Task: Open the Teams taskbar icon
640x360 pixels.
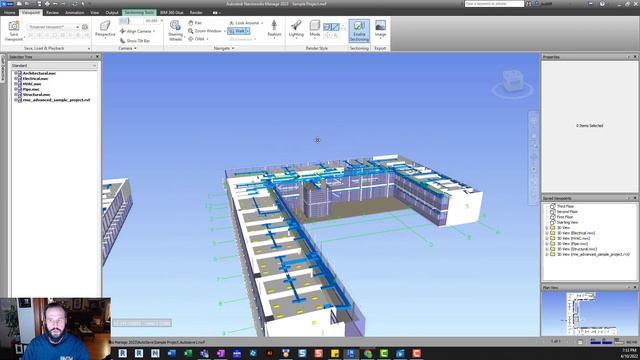Action: 204,353
